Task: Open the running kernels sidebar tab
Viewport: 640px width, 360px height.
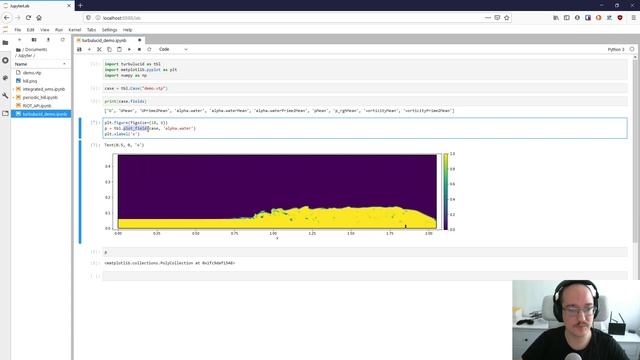Action: tap(5, 60)
